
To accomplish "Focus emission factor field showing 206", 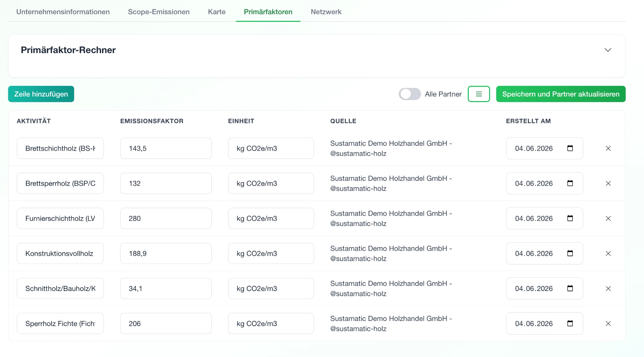I will point(166,324).
